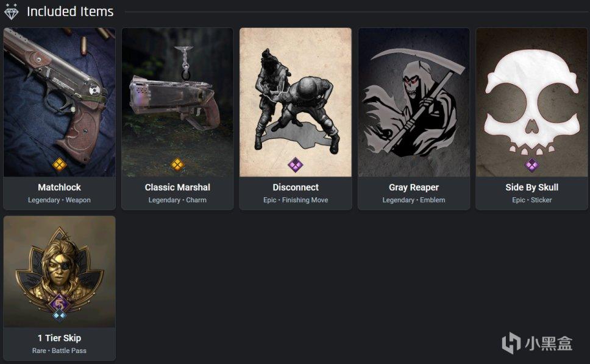Screen dimensions: 590x364
Task: View the Disconnect finishing move artwork
Action: click(x=296, y=102)
